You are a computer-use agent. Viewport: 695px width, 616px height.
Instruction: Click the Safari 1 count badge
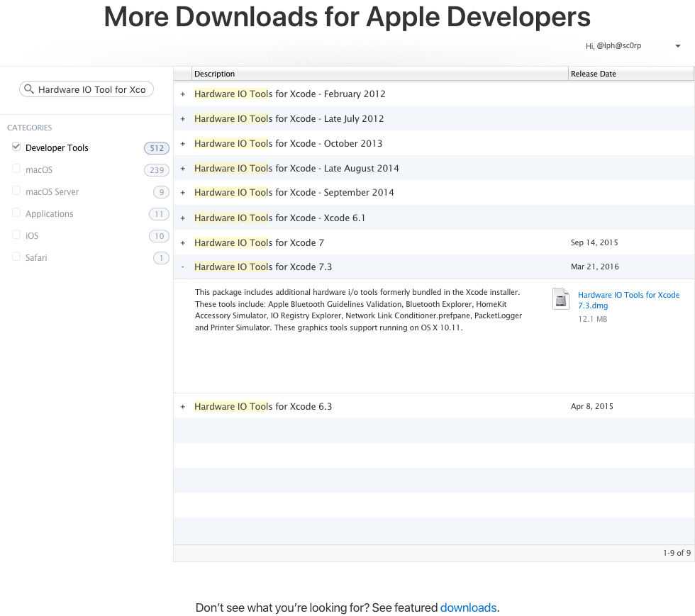[x=162, y=258]
